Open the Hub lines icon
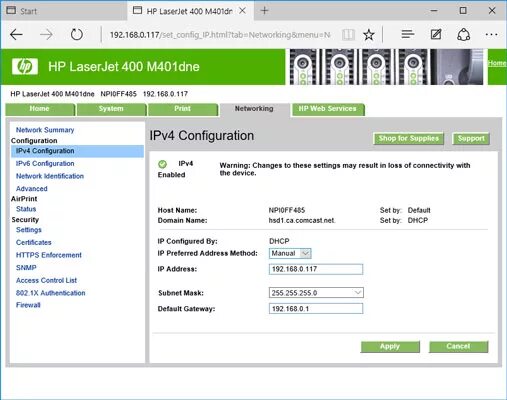The width and height of the screenshot is (507, 400). 408,34
